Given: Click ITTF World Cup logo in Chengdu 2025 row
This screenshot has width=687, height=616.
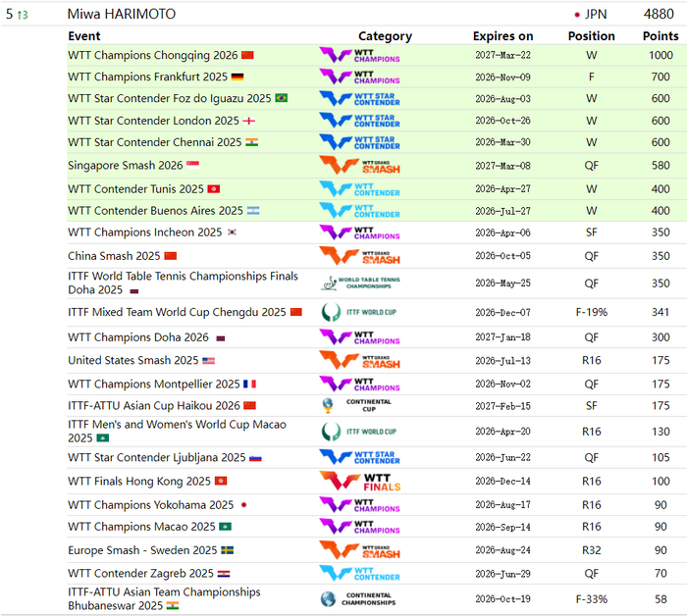Looking at the screenshot, I should (359, 312).
